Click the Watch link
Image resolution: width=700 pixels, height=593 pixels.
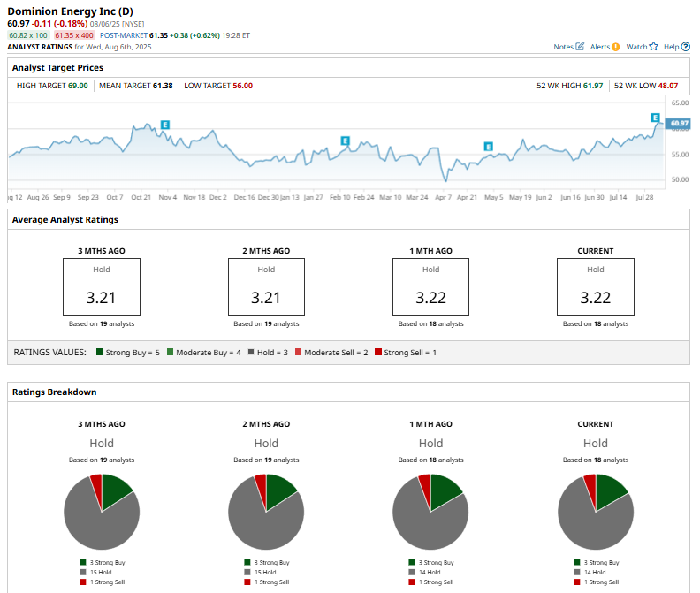[x=636, y=47]
